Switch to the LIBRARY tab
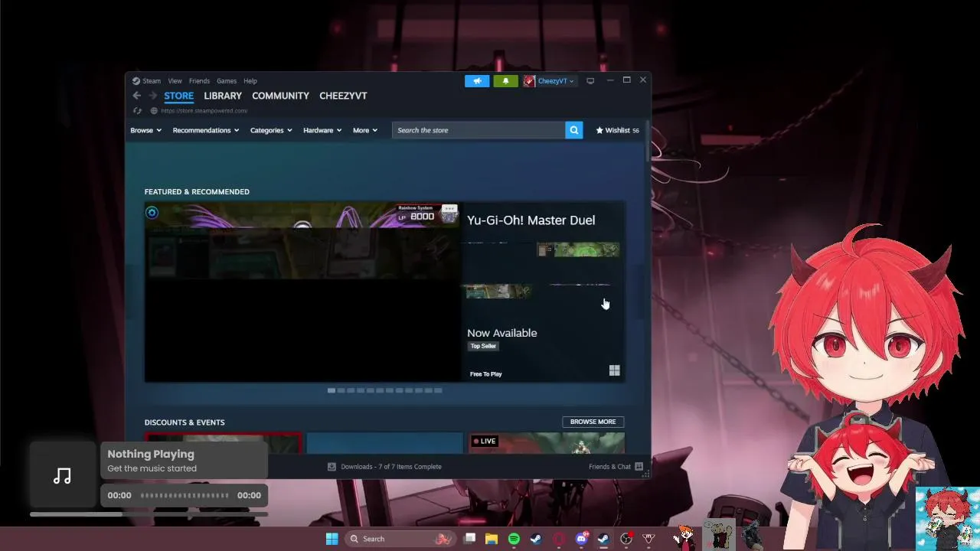Viewport: 980px width, 551px height. (x=223, y=96)
